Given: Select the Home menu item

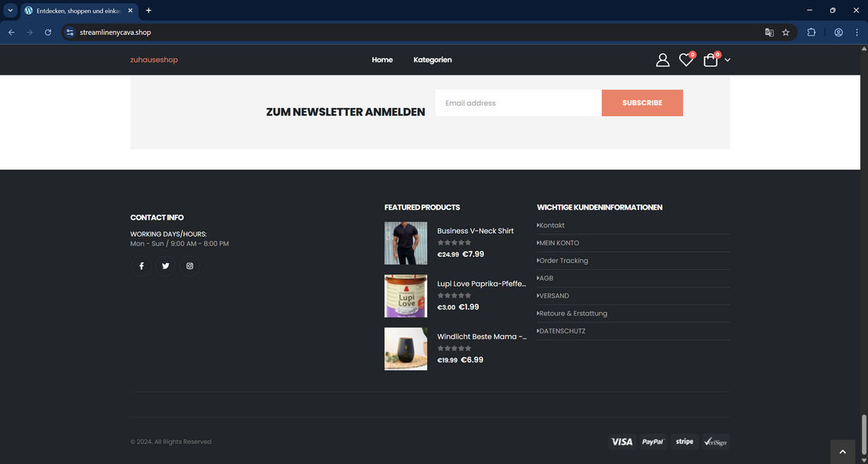Looking at the screenshot, I should [382, 59].
